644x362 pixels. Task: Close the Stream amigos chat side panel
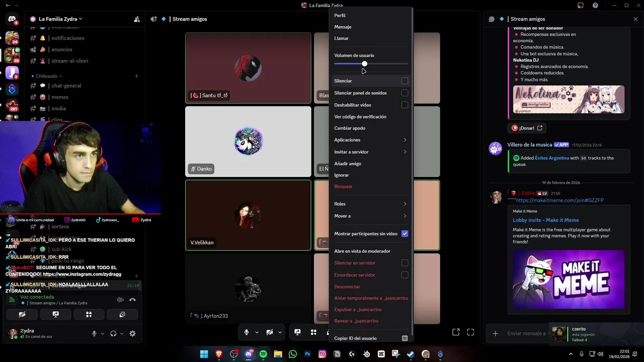point(635,19)
